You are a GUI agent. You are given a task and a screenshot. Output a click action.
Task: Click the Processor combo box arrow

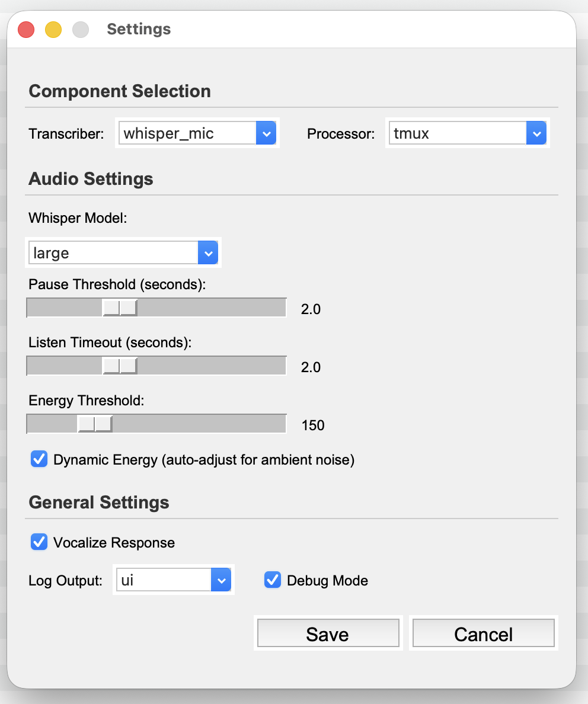click(x=536, y=133)
